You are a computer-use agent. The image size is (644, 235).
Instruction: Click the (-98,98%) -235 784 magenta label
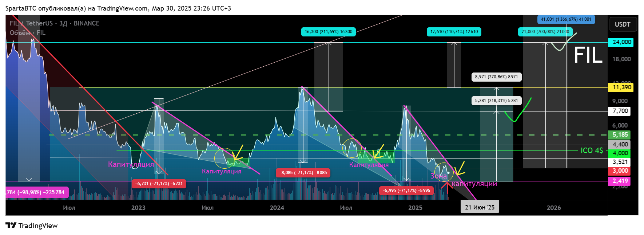37,192
